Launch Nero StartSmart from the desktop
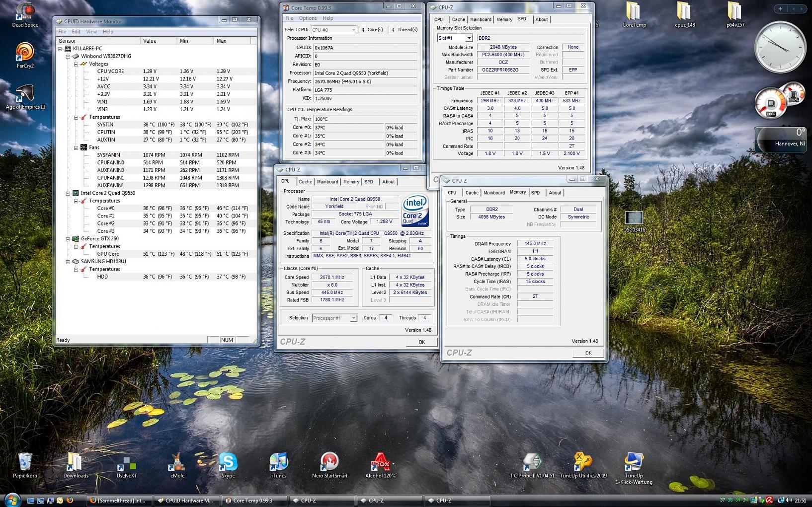 click(329, 465)
